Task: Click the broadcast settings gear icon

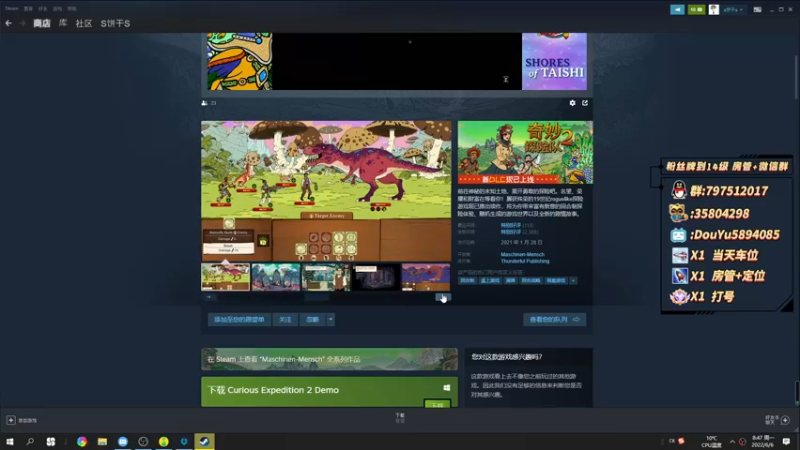Action: pos(572,103)
